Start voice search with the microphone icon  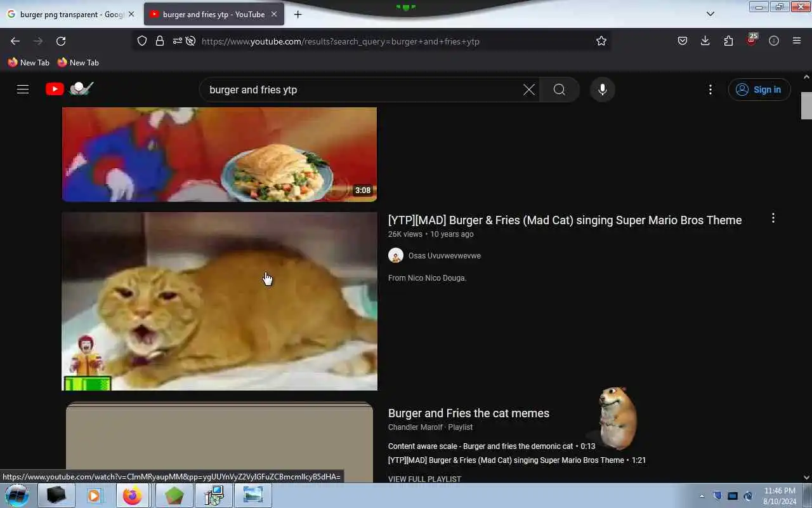(603, 90)
